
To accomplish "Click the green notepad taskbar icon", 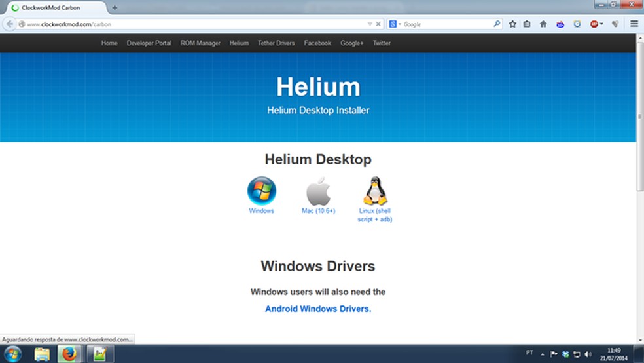I will coord(99,354).
